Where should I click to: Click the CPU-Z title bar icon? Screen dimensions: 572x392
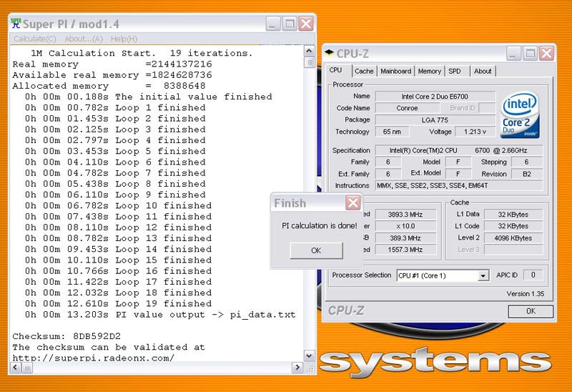point(330,53)
